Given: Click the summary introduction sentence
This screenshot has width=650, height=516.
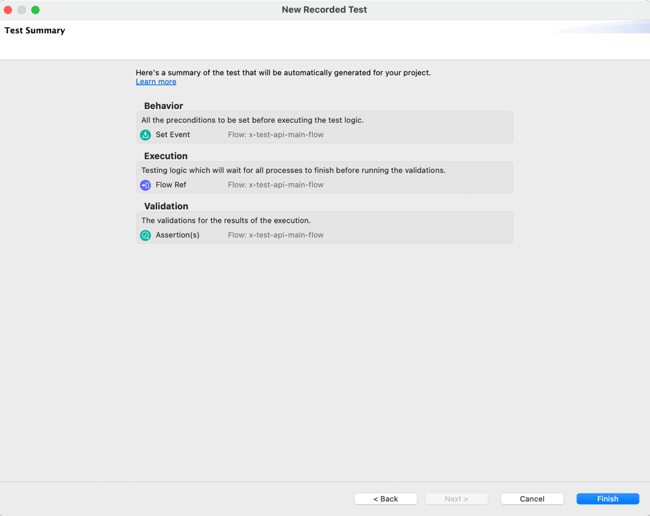Looking at the screenshot, I should tap(283, 73).
